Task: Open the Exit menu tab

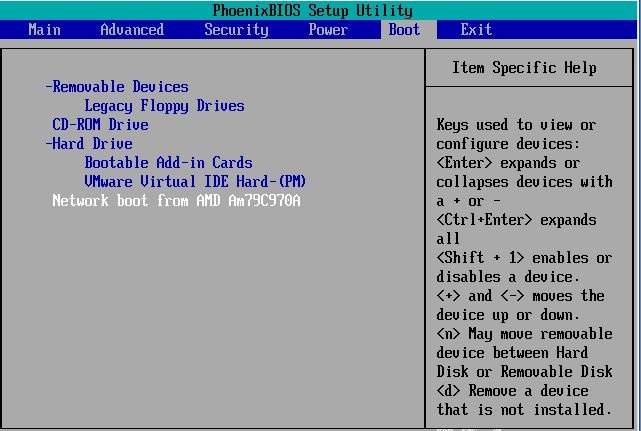Action: pos(476,30)
